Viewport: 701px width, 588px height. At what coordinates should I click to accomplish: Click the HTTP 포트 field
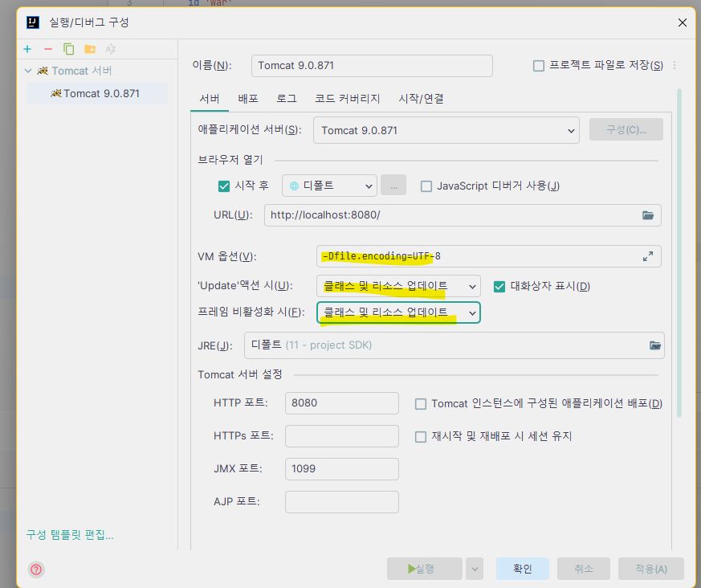coord(342,403)
